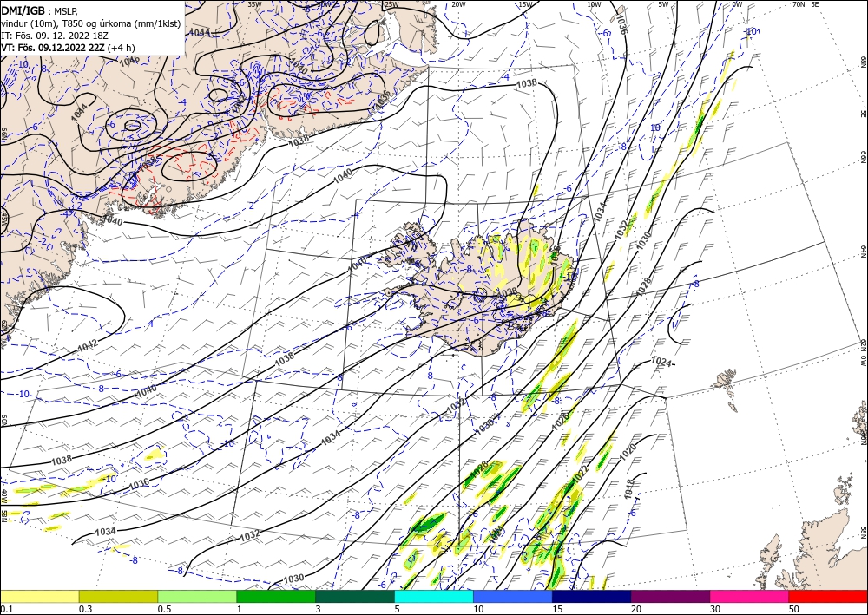This screenshot has width=868, height=615.
Task: Click the pink 30–50 legend swatch
Action: pos(750,596)
